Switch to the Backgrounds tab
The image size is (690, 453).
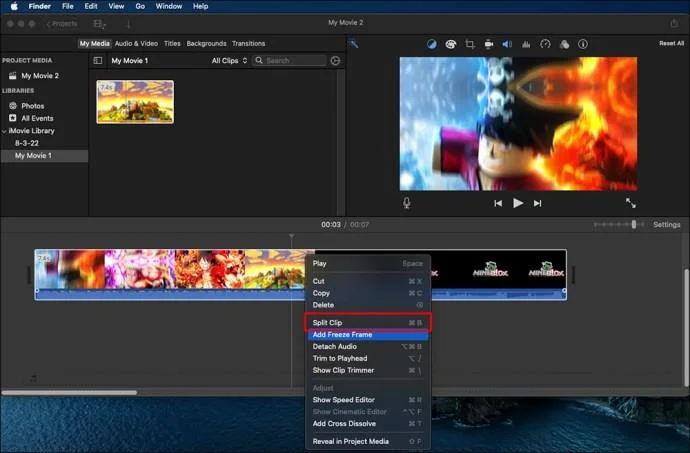click(206, 44)
